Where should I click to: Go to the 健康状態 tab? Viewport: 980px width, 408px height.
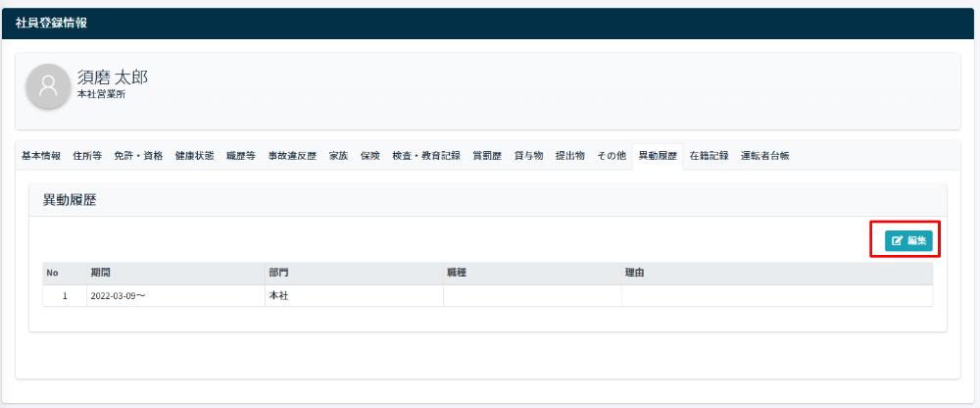(194, 156)
